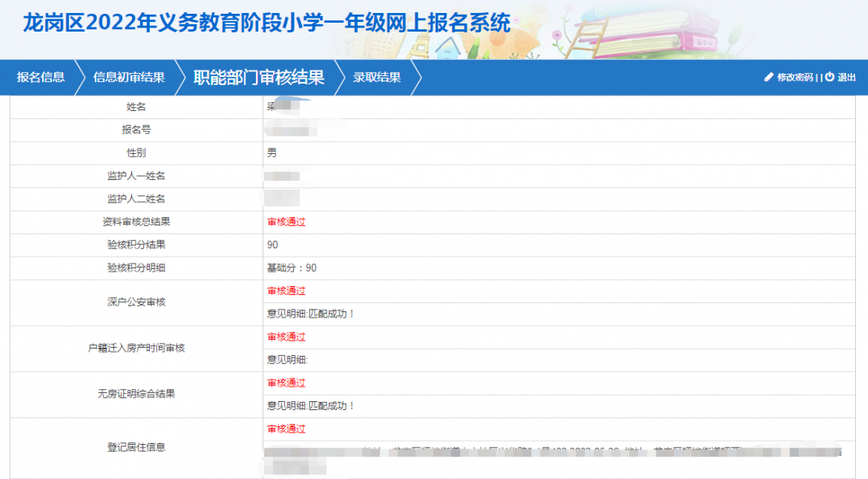The height and width of the screenshot is (479, 868).
Task: Switch to 信息初审结果 tab
Action: (x=129, y=78)
